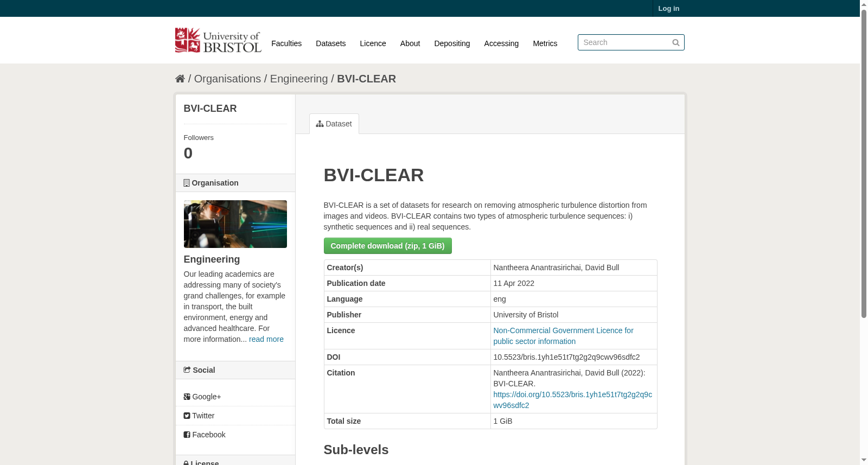Click the BVI-CLEAR breadcrumb link

tap(367, 79)
